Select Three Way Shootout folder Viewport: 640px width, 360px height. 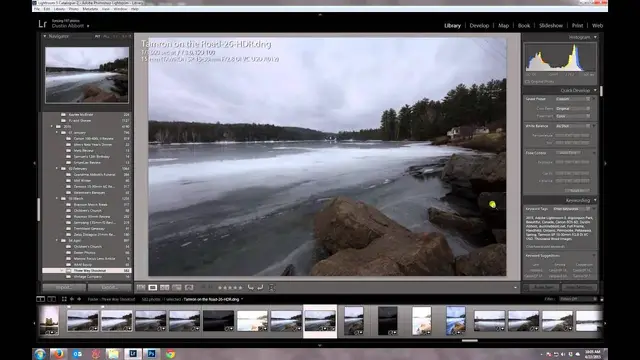(87, 271)
